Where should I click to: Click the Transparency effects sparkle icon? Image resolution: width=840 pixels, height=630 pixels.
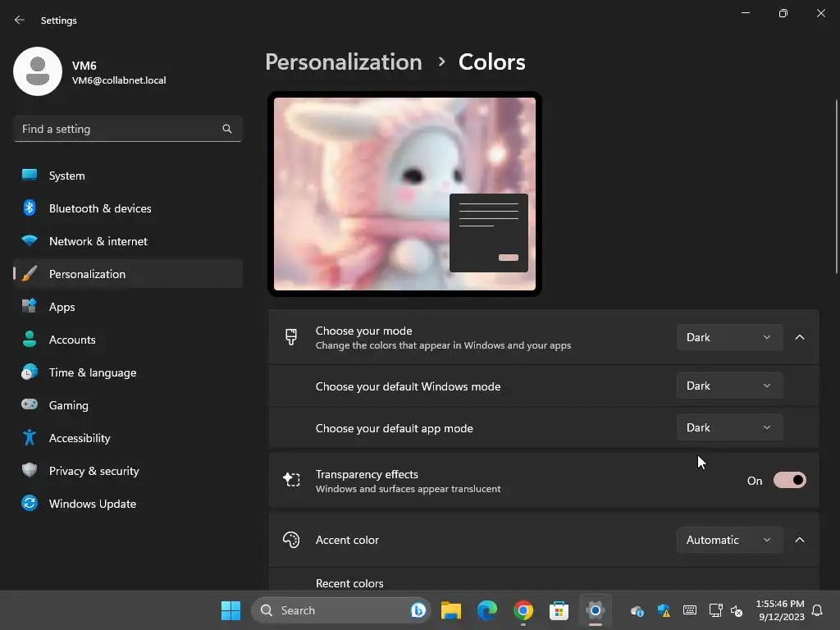pos(291,480)
